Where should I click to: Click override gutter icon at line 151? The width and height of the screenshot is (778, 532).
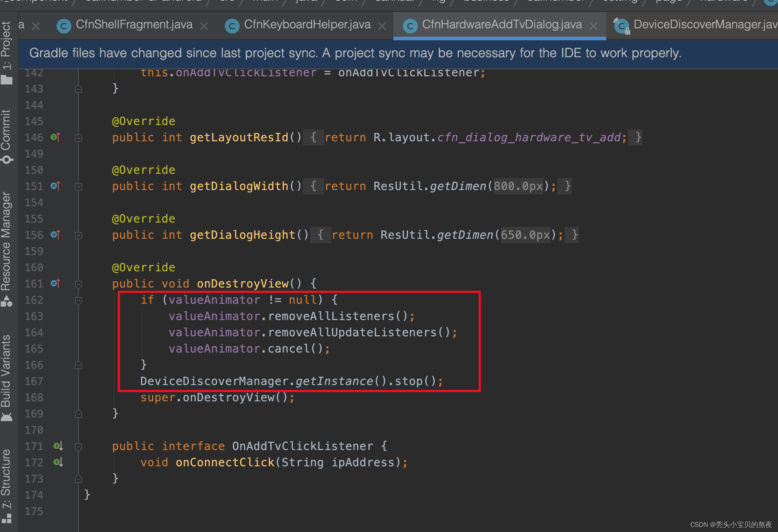pos(55,186)
